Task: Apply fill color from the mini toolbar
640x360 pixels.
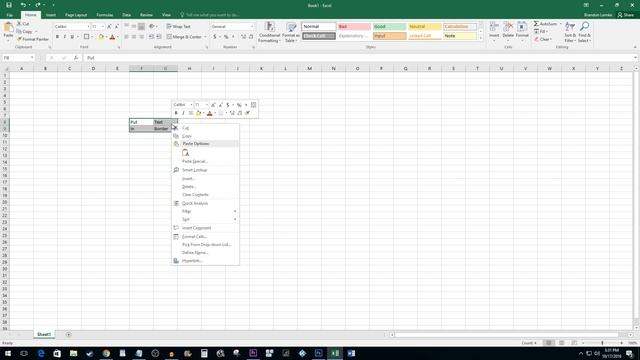Action: (198, 113)
